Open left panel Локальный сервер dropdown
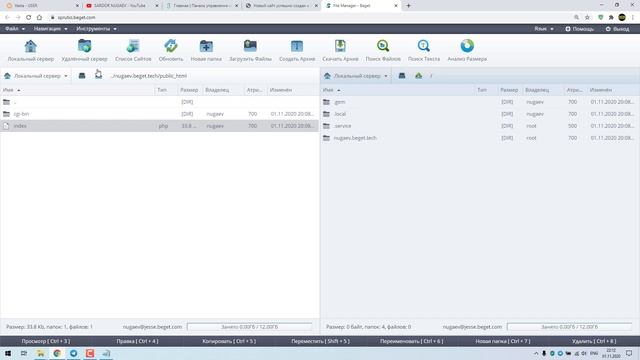 36,76
